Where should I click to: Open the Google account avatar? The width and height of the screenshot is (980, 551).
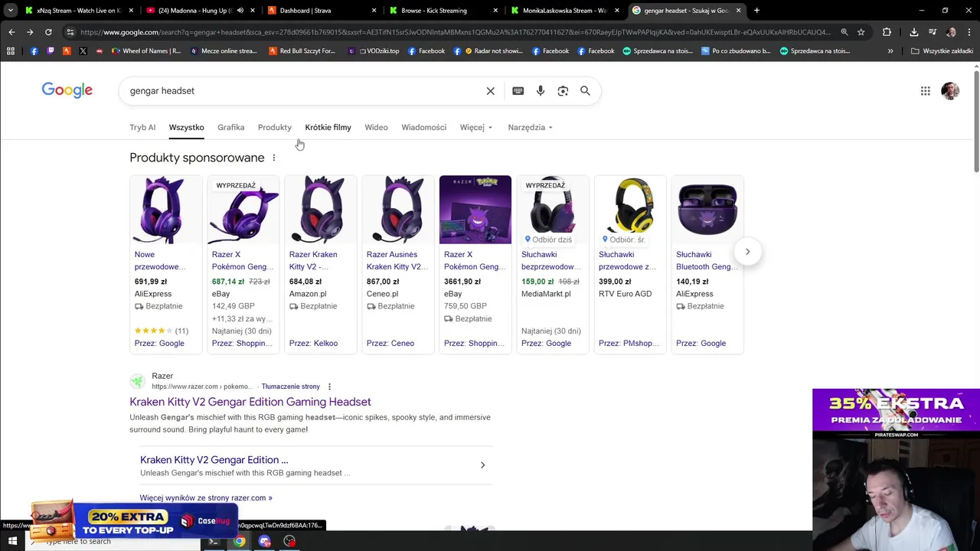point(950,91)
